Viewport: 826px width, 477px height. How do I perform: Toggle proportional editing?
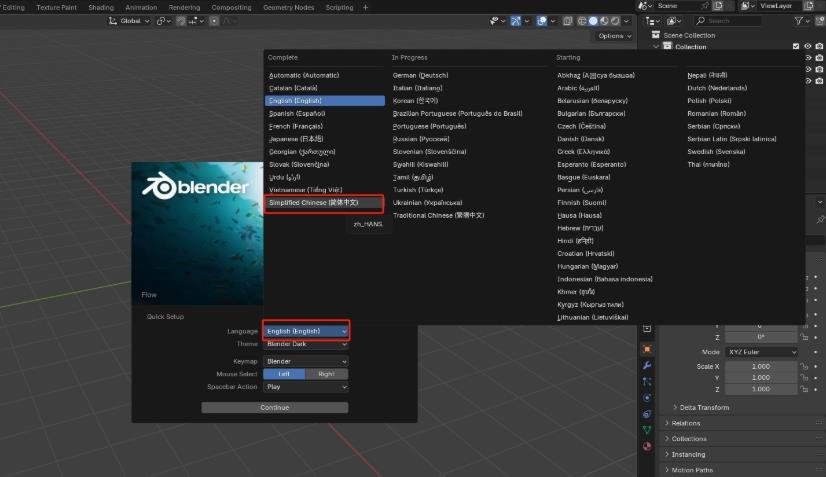[214, 21]
